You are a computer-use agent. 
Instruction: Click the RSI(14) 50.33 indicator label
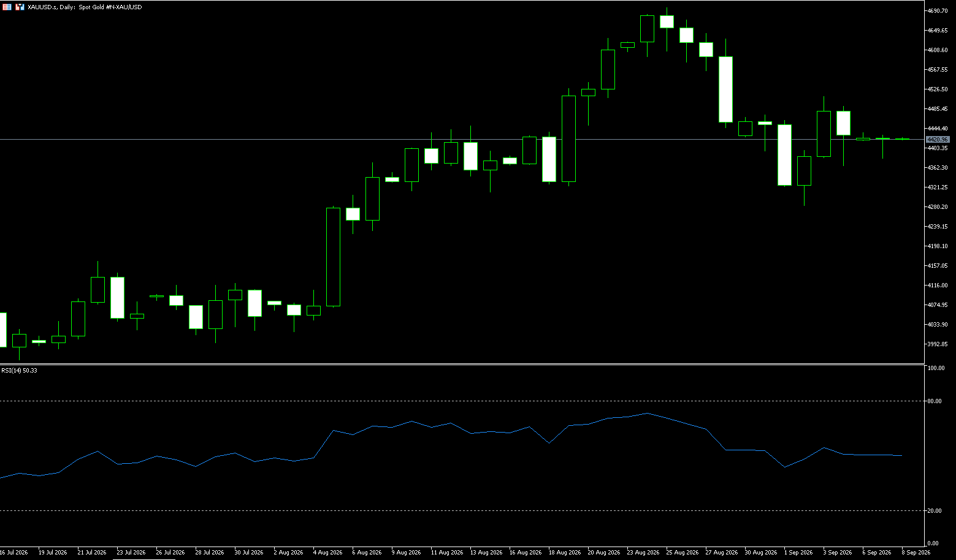click(19, 371)
